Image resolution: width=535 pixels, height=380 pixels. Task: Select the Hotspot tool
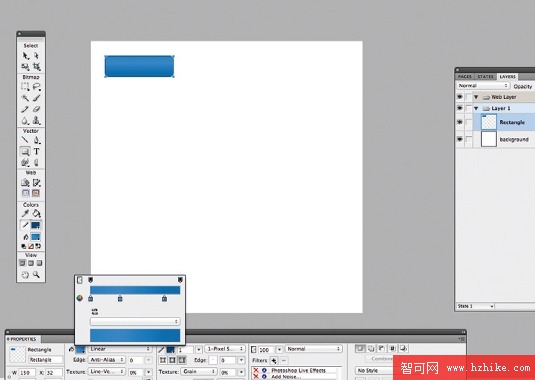pos(25,182)
